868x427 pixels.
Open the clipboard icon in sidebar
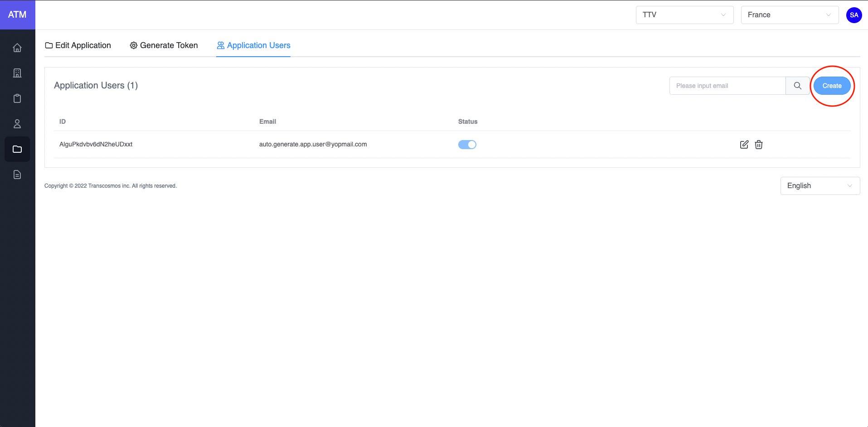pyautogui.click(x=17, y=98)
